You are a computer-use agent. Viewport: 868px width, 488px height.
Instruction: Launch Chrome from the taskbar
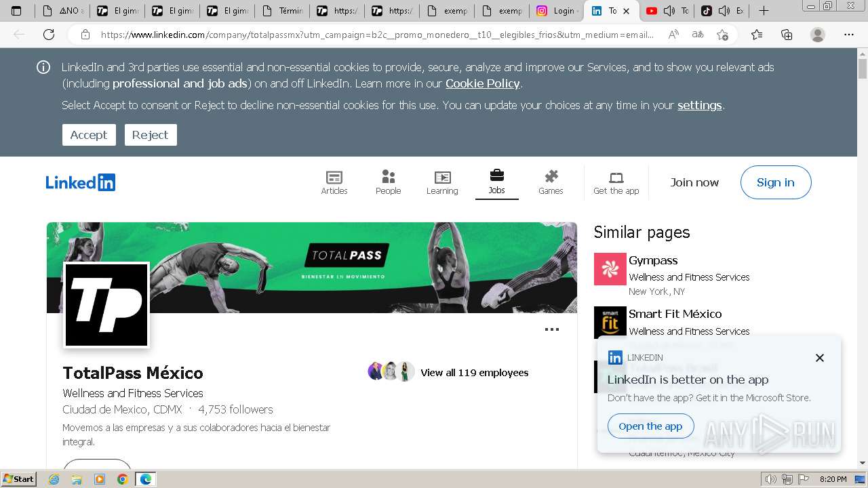tap(122, 479)
